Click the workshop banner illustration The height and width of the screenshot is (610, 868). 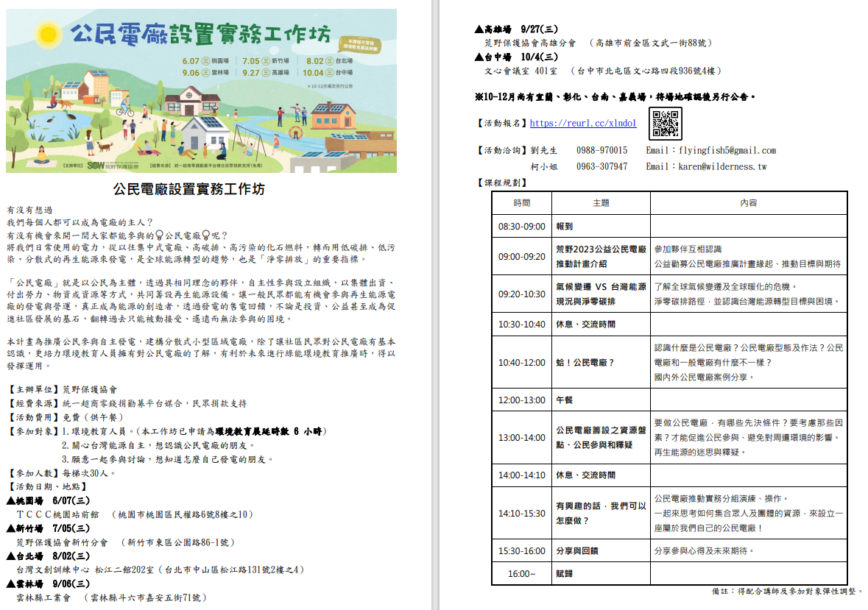coord(202,91)
